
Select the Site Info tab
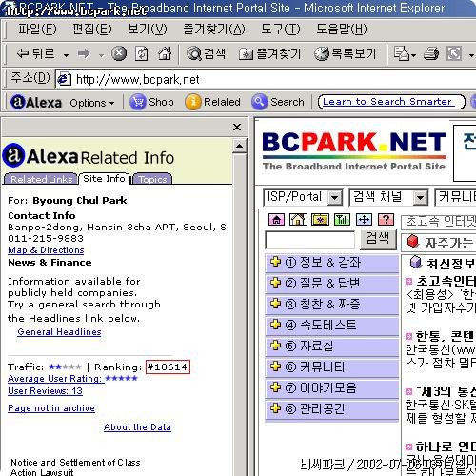(104, 178)
